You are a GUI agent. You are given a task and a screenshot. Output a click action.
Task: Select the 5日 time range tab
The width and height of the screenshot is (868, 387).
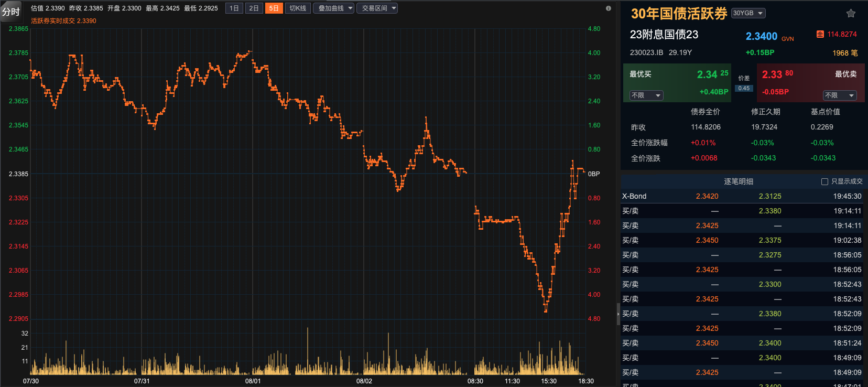point(274,8)
